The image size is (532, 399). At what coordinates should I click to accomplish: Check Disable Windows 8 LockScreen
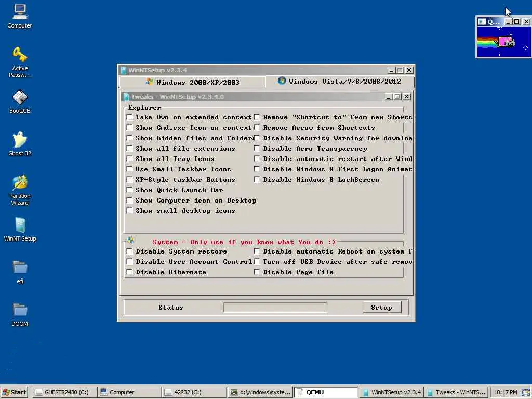257,179
